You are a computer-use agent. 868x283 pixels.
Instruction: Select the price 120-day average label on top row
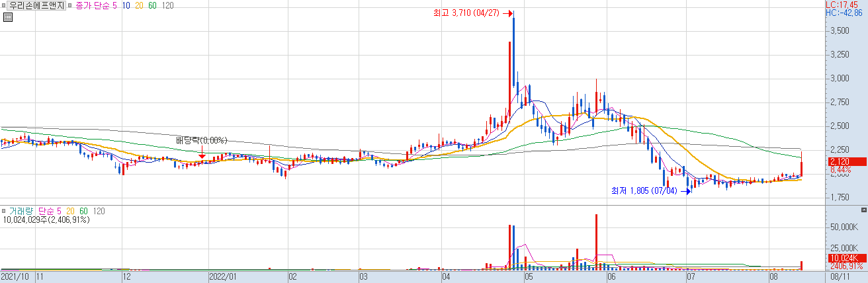[x=168, y=5]
